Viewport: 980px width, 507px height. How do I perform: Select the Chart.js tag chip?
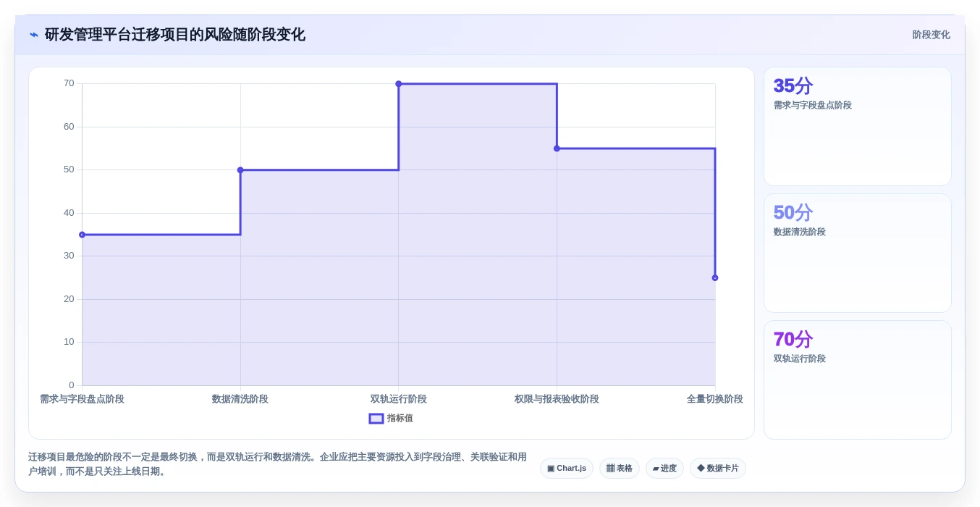tap(567, 469)
